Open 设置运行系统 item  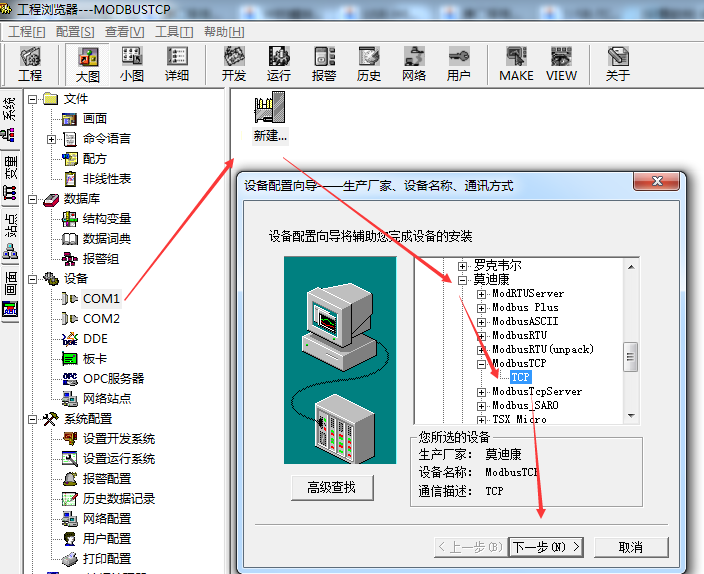click(119, 459)
